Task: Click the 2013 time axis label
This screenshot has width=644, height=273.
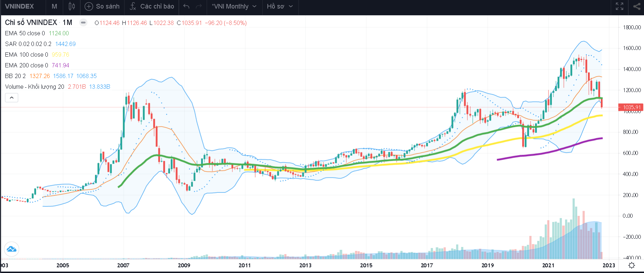Action: click(x=305, y=265)
